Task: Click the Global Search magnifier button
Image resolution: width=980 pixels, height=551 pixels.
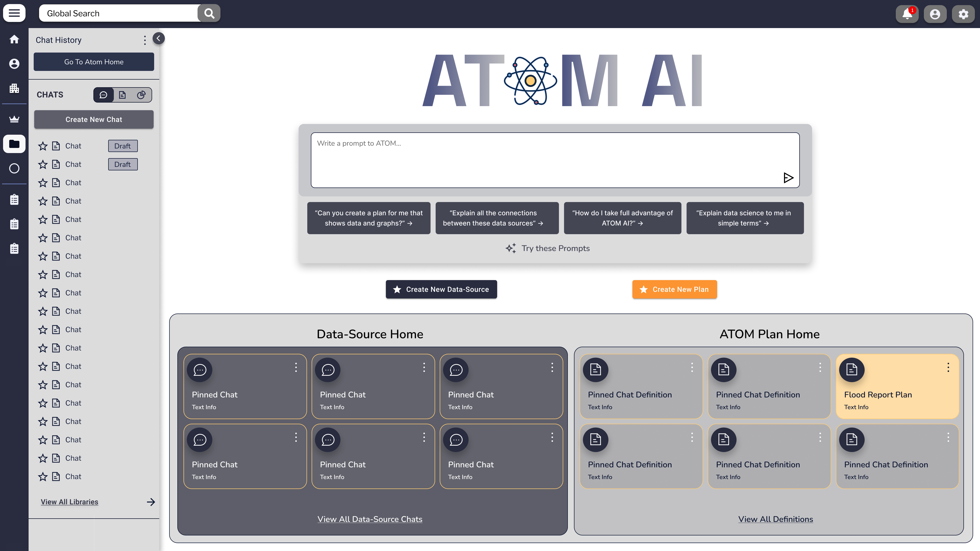Action: pos(209,13)
